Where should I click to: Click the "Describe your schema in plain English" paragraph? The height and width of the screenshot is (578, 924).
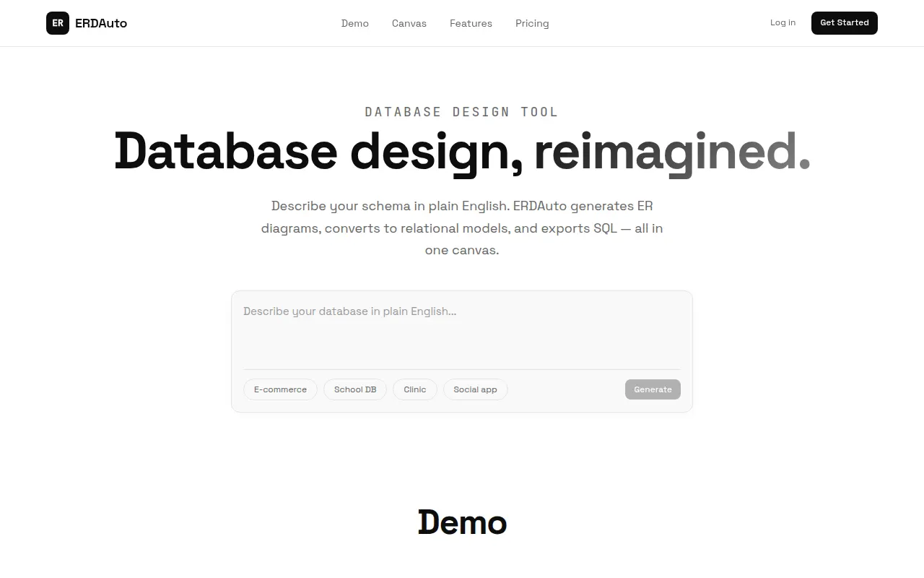coord(462,228)
